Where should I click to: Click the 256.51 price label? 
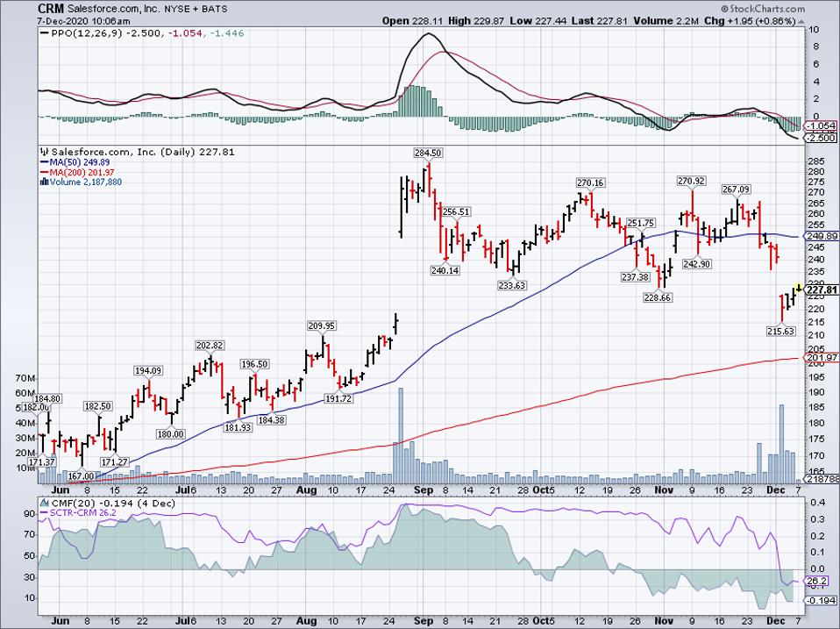pos(456,212)
